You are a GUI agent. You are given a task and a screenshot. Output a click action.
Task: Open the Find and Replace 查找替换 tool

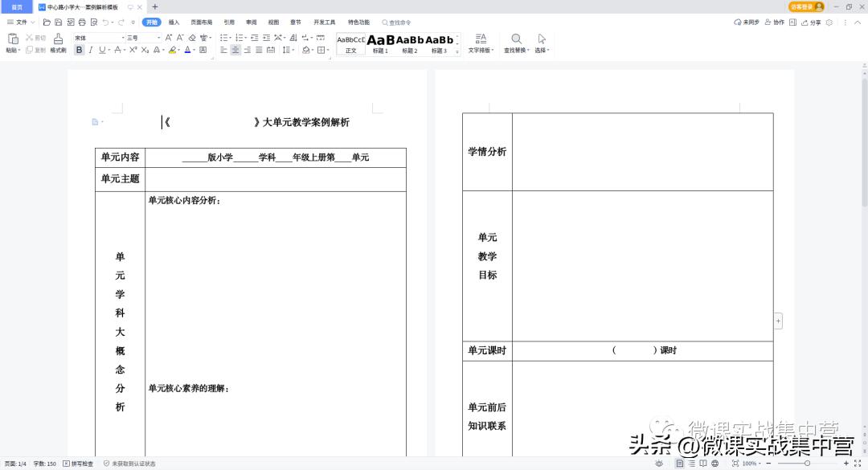pyautogui.click(x=516, y=44)
